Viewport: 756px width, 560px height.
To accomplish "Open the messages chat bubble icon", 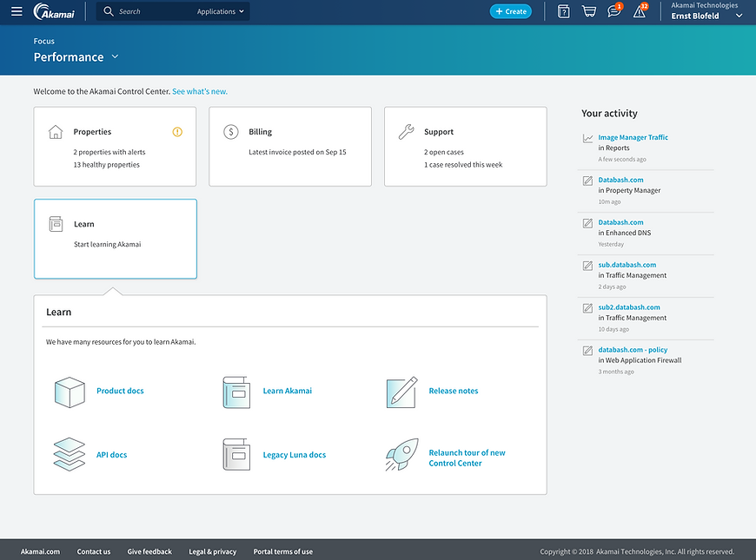I will (614, 10).
